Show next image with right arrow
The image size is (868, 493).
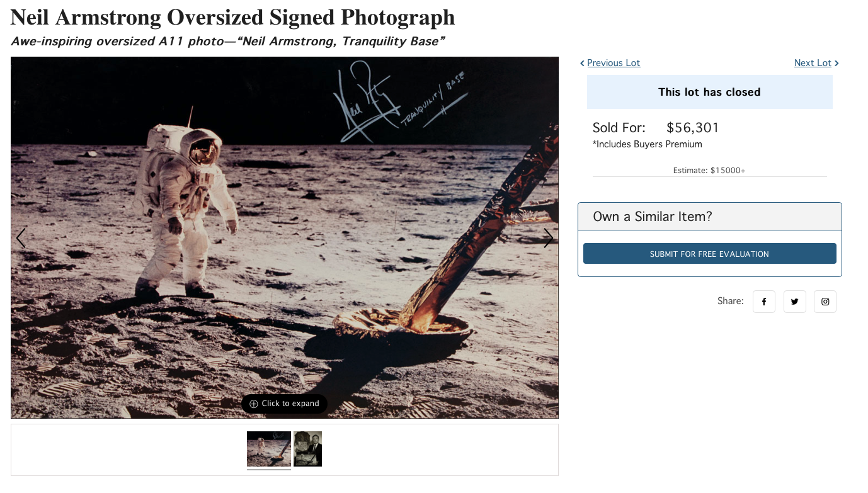[549, 238]
